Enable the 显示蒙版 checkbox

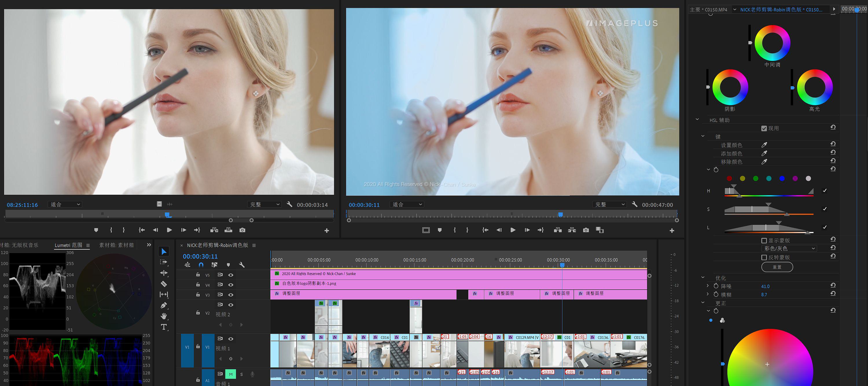[x=764, y=240]
